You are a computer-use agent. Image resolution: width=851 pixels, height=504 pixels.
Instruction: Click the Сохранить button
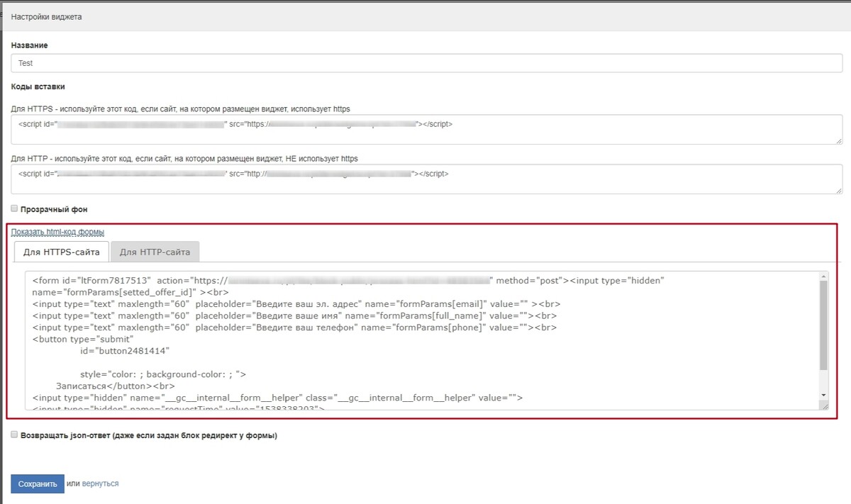(37, 483)
